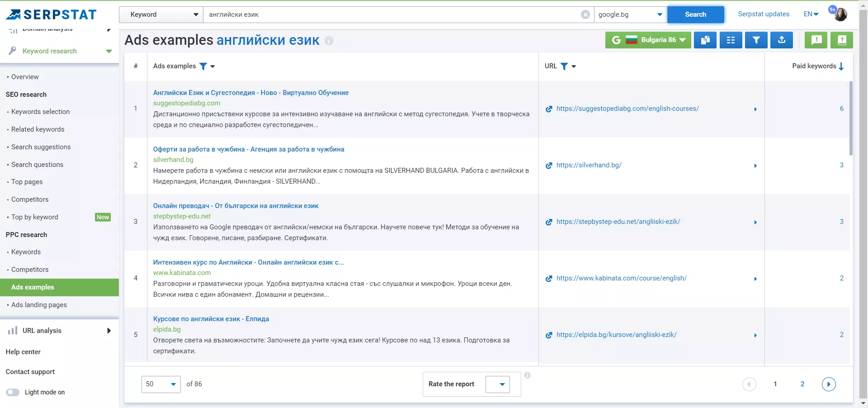
Task: Open Related keywords report
Action: (38, 129)
